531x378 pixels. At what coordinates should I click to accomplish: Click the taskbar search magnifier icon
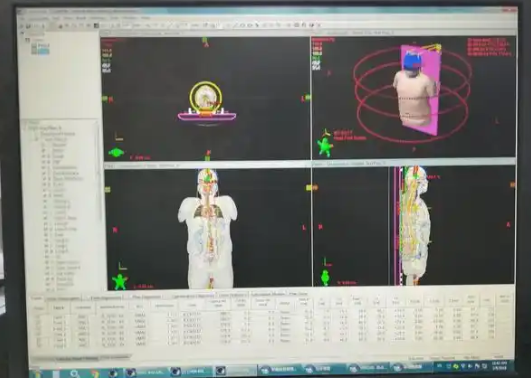[75, 374]
